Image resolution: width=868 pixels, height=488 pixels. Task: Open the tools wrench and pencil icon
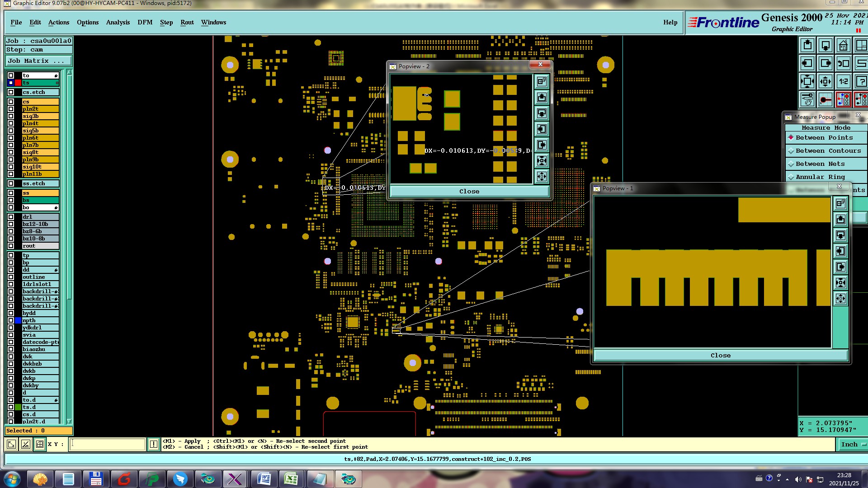coord(807,99)
